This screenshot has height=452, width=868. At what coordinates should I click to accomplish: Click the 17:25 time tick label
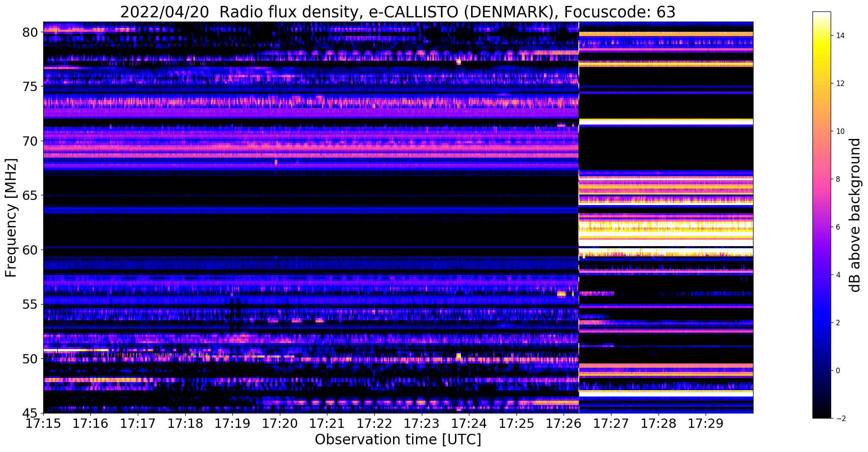tap(516, 423)
